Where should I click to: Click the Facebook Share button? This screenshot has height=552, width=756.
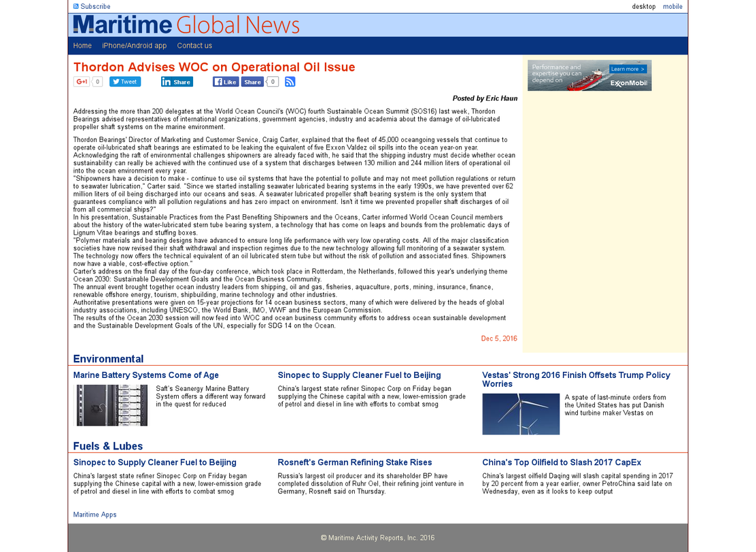252,82
